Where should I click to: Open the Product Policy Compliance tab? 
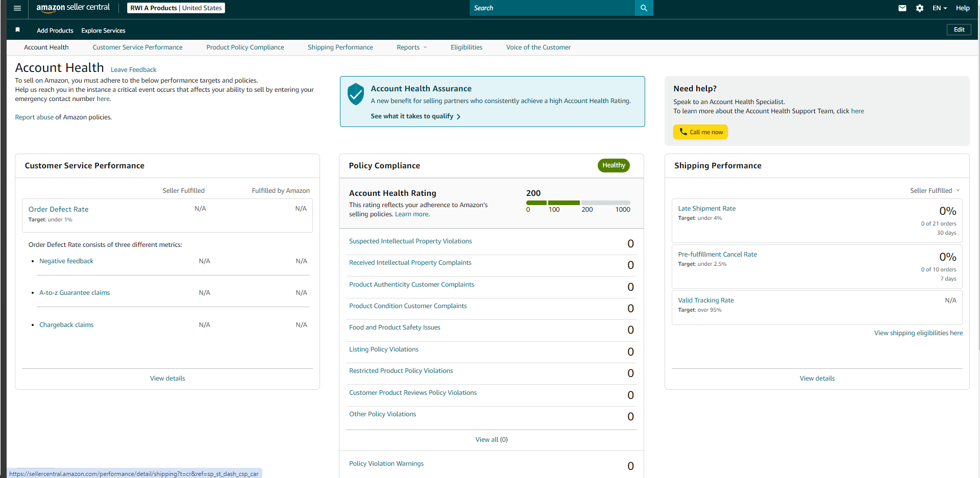245,47
